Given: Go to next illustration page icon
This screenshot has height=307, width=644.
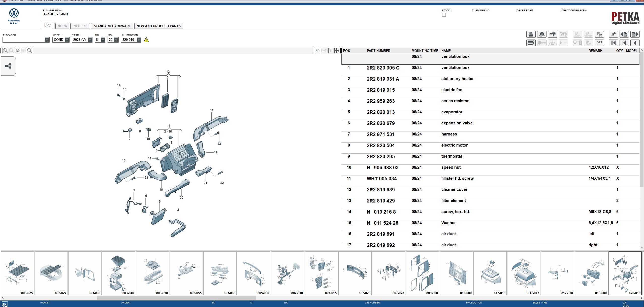Looking at the screenshot, I should 635,34.
